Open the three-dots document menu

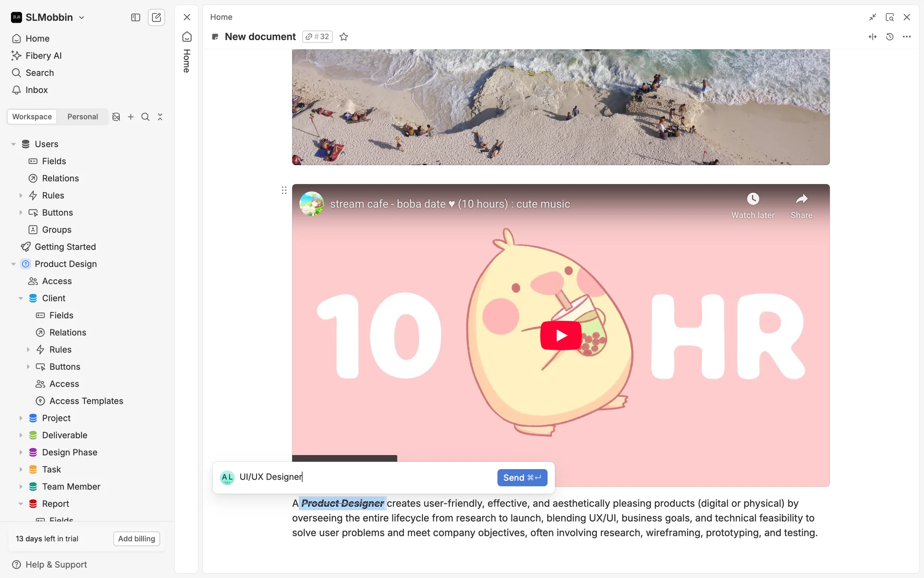[907, 37]
